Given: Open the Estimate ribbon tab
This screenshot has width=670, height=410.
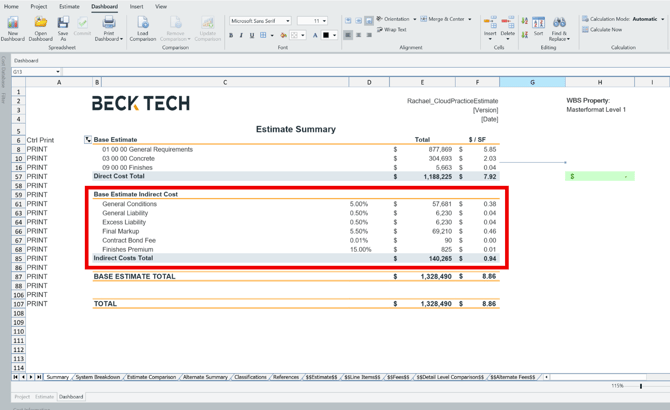Looking at the screenshot, I should (69, 6).
